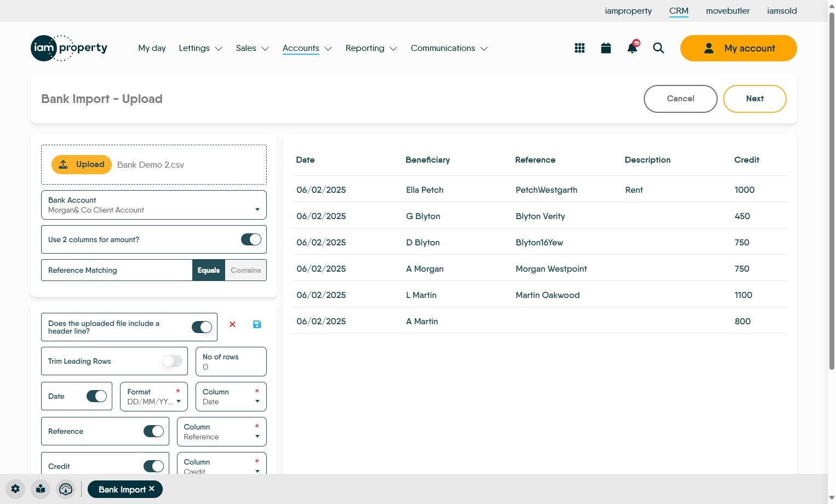The height and width of the screenshot is (504, 836).
Task: Click the Next button
Action: point(755,99)
